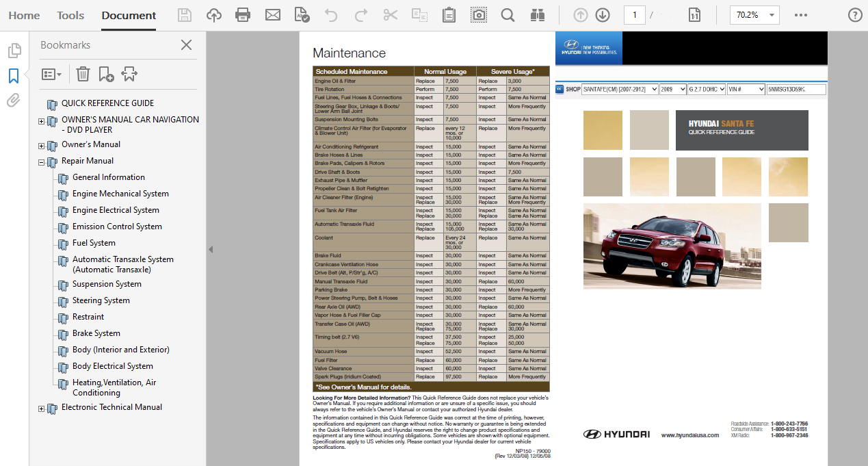Open the Attachments panel via paperclip icon
The image size is (868, 466).
pyautogui.click(x=15, y=100)
